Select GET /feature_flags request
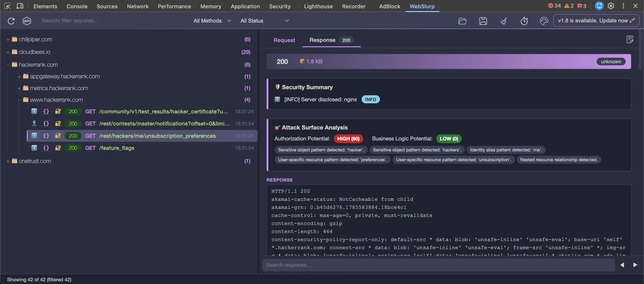 142,148
